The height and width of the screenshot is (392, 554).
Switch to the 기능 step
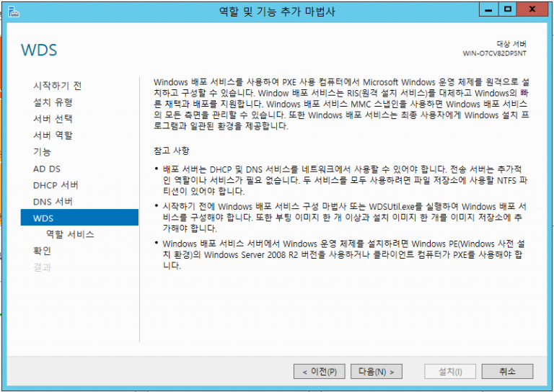click(x=43, y=151)
